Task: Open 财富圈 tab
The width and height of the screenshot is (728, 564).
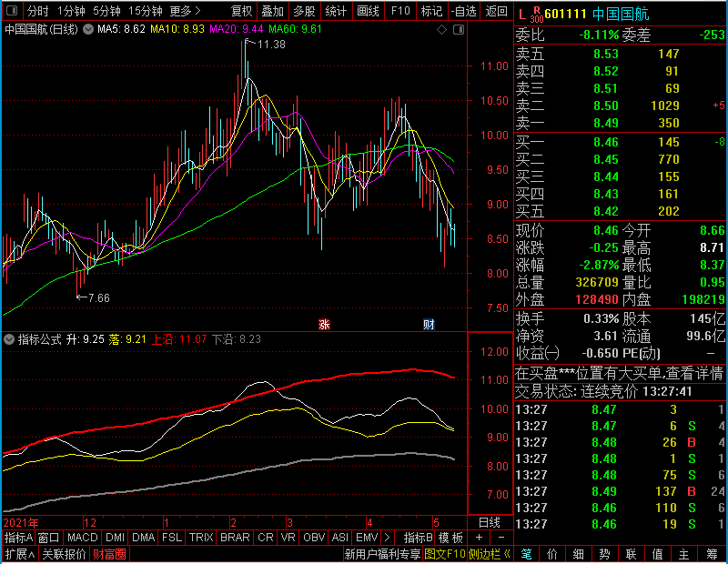Action: [109, 554]
